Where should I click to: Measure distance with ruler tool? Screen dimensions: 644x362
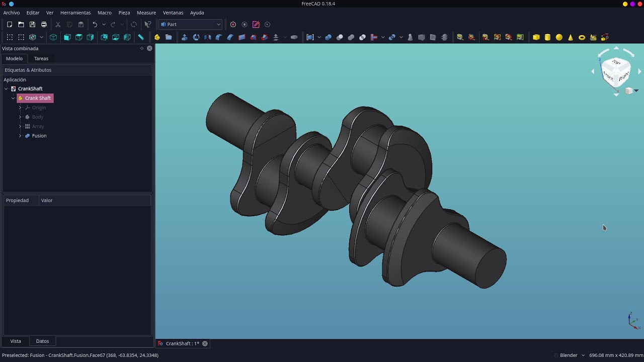tap(141, 37)
